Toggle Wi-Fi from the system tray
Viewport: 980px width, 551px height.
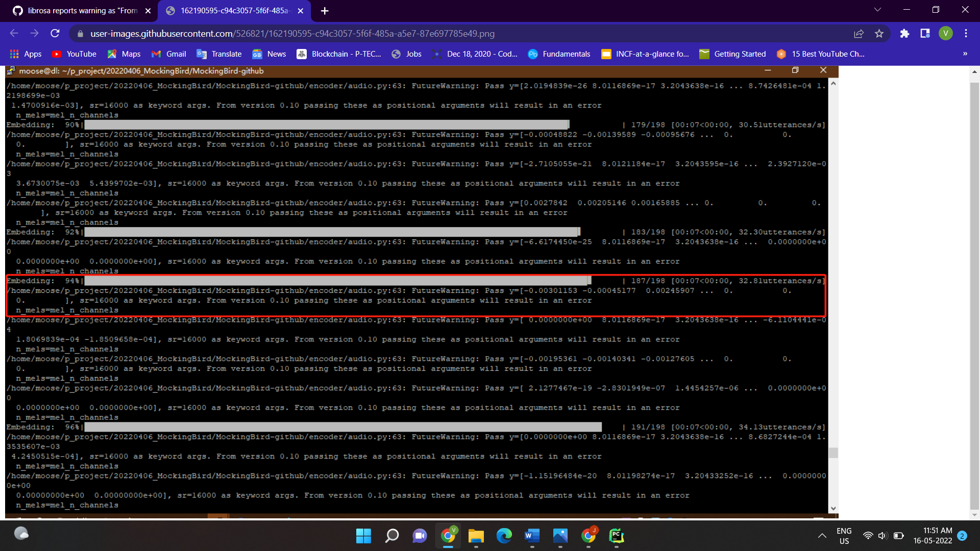point(868,536)
